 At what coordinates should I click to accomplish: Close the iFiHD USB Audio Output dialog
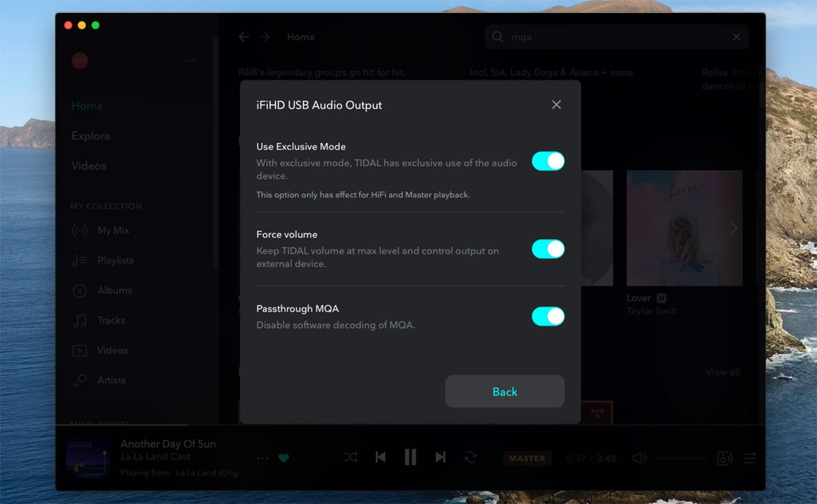(x=556, y=105)
